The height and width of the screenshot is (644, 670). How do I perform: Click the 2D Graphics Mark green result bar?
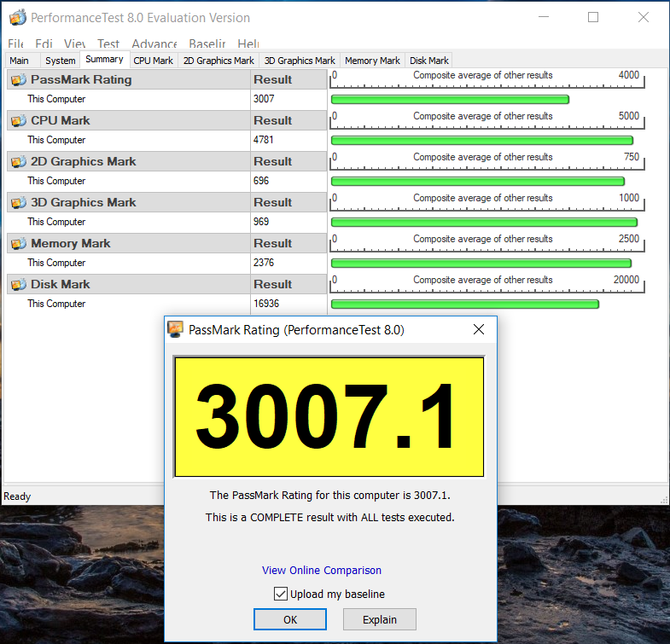point(478,182)
